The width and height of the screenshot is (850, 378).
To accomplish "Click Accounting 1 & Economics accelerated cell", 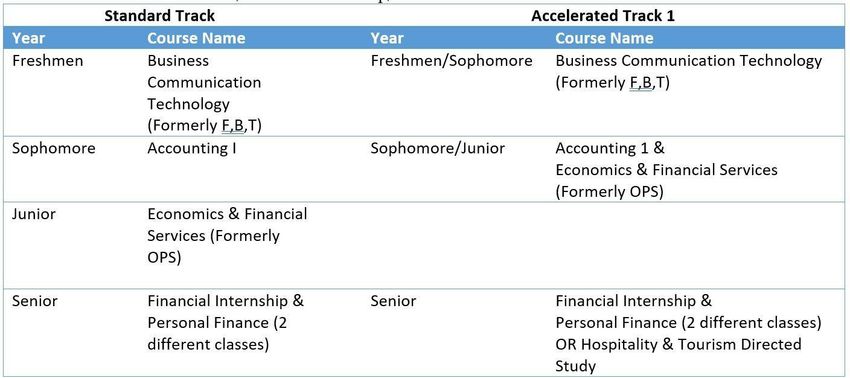I will (666, 170).
